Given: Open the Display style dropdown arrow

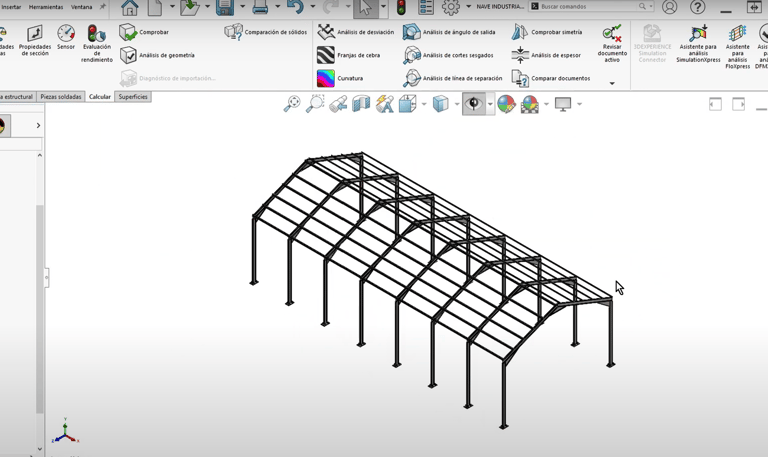Looking at the screenshot, I should tap(456, 104).
